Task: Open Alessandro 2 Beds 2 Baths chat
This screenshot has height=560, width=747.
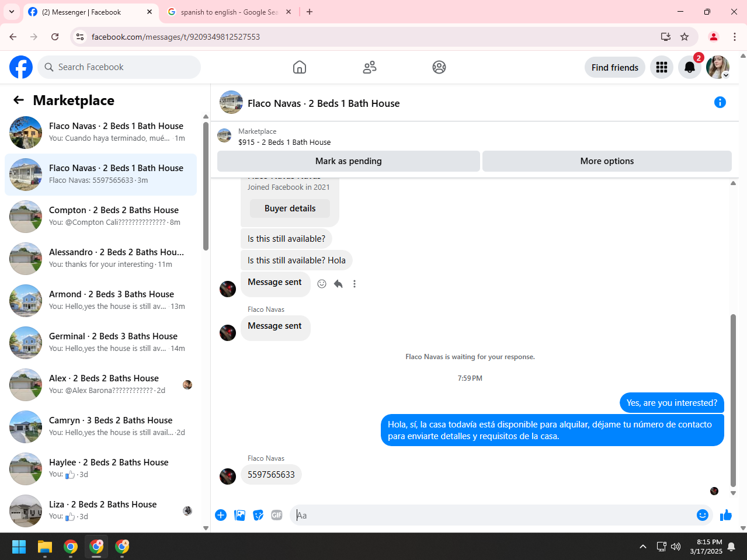Action: click(100, 259)
